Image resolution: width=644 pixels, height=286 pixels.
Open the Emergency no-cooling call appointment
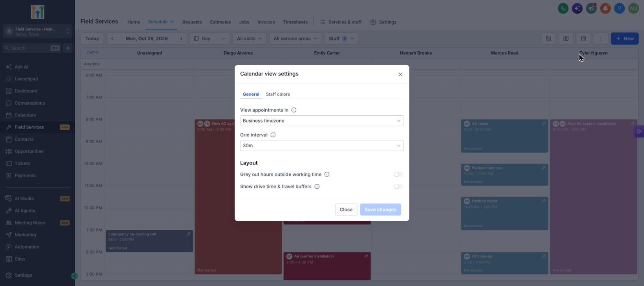149,241
